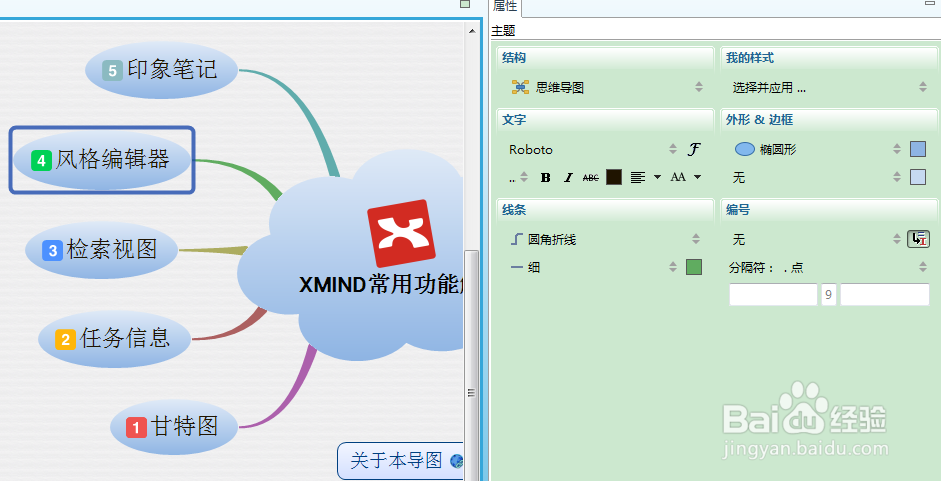Click the numbering suffix input field
The height and width of the screenshot is (481, 941).
point(885,295)
